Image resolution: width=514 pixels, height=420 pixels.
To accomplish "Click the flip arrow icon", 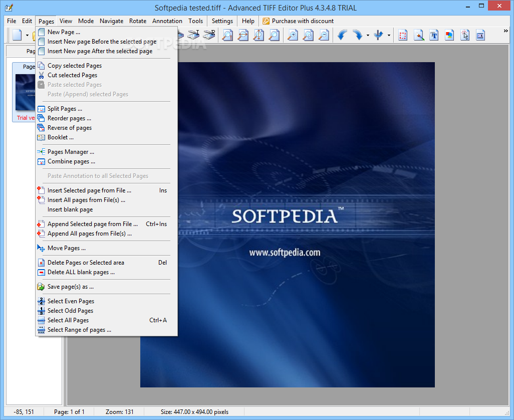I will coord(379,35).
